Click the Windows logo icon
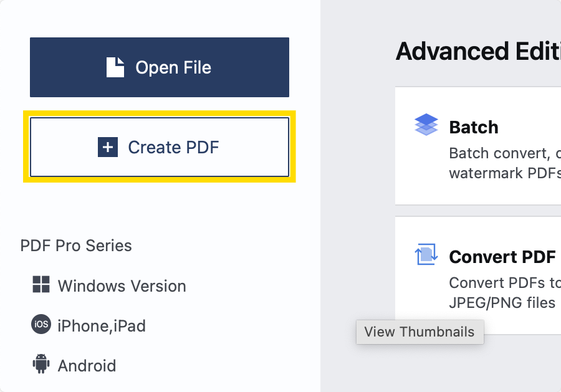The image size is (561, 392). tap(41, 284)
